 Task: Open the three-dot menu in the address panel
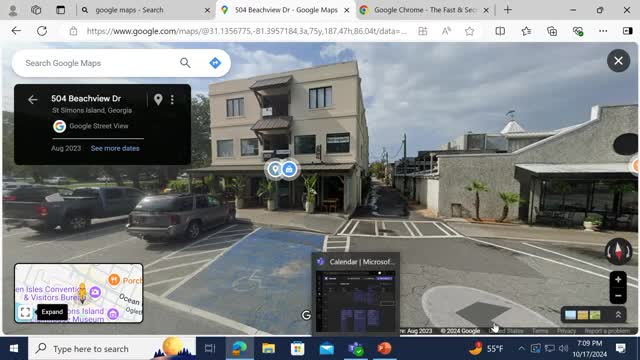(x=172, y=99)
